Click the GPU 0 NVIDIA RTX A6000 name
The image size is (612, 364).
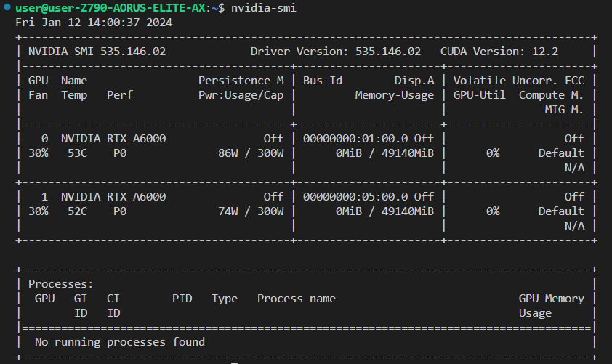tap(113, 139)
